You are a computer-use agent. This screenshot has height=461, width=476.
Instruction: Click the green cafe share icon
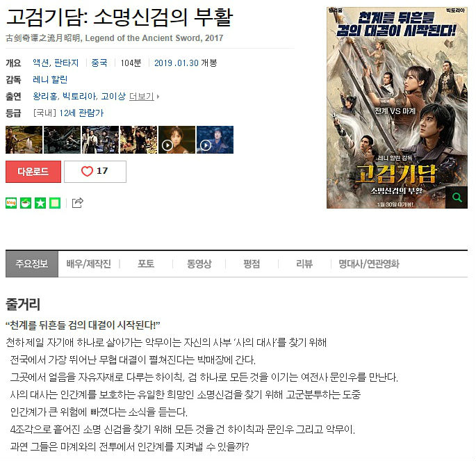tap(26, 203)
